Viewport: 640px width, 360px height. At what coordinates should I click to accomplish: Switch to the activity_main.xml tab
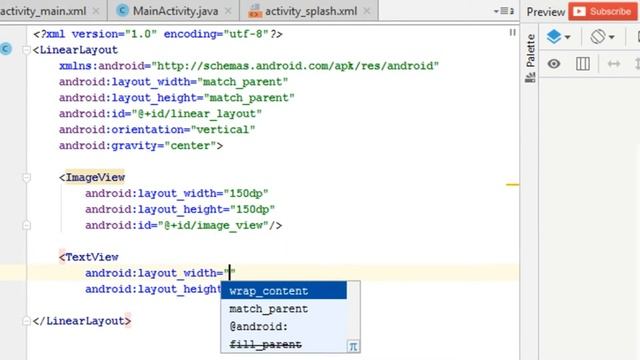43,11
